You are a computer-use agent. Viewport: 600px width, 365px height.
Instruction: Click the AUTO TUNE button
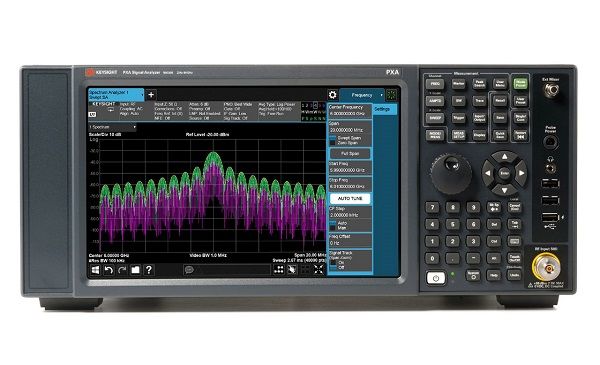click(350, 199)
